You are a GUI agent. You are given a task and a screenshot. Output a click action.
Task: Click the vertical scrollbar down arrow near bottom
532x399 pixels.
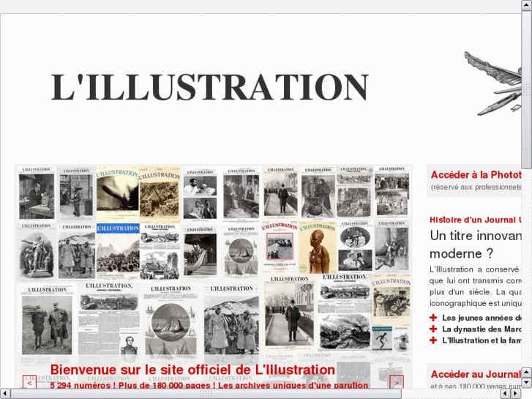tap(527, 383)
